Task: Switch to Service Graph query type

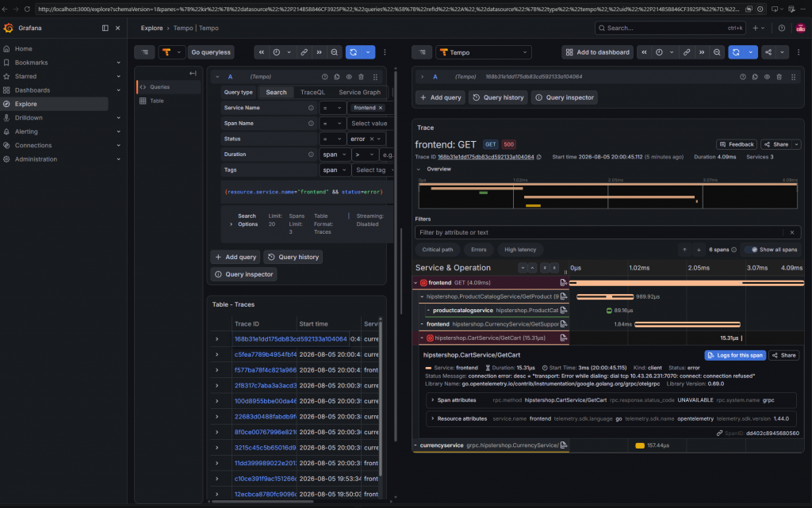Action: pyautogui.click(x=359, y=92)
